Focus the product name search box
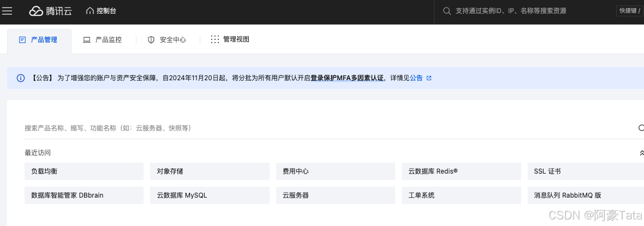 point(329,128)
